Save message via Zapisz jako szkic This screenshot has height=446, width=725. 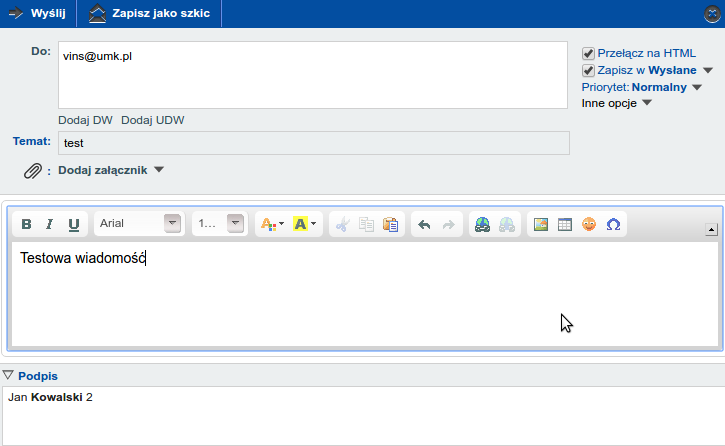[149, 13]
